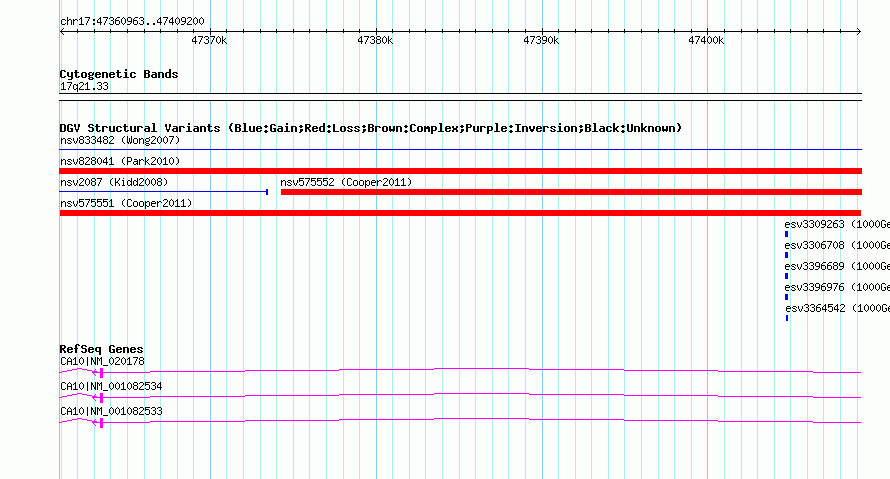Click the chr17:47360963..47409200 region label
Screen dimensions: 890x479
132,22
